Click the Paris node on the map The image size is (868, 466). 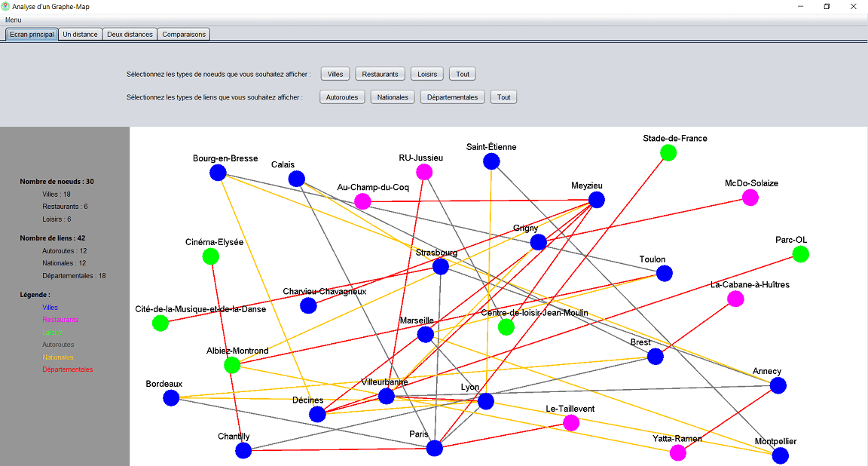435,448
